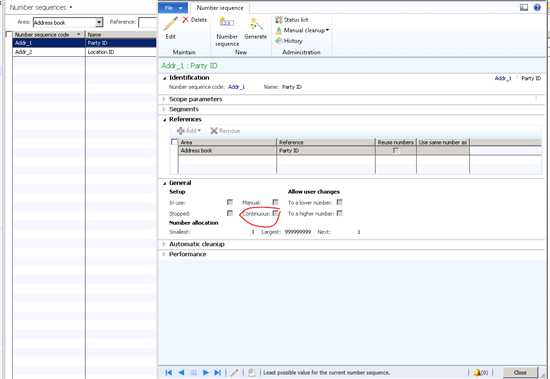Go to the last record

(217, 372)
